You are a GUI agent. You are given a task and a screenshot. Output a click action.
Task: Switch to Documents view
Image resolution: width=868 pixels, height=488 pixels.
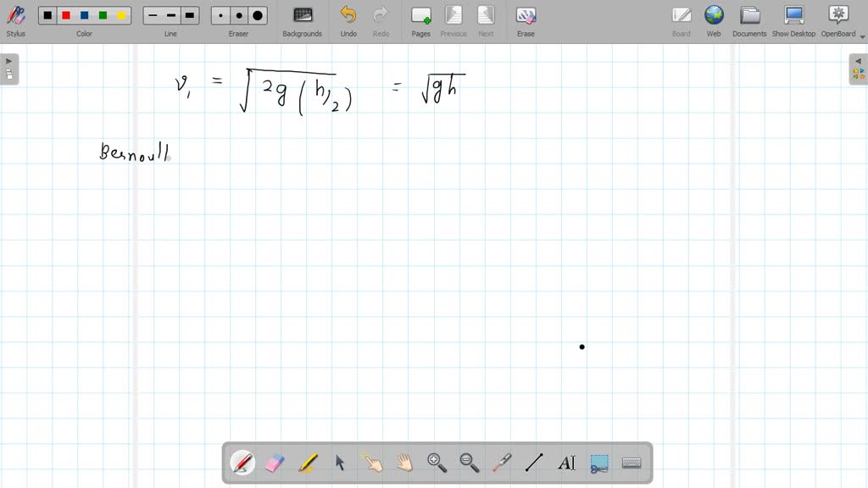pos(749,19)
